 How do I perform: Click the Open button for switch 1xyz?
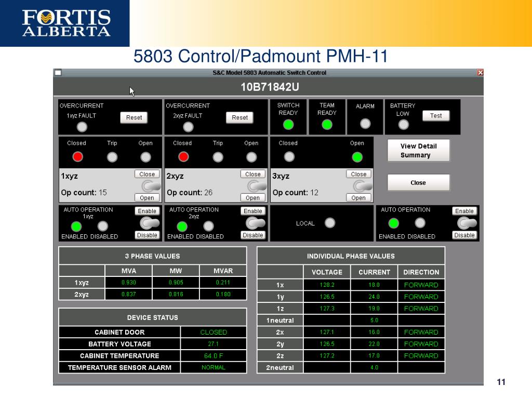click(x=147, y=198)
